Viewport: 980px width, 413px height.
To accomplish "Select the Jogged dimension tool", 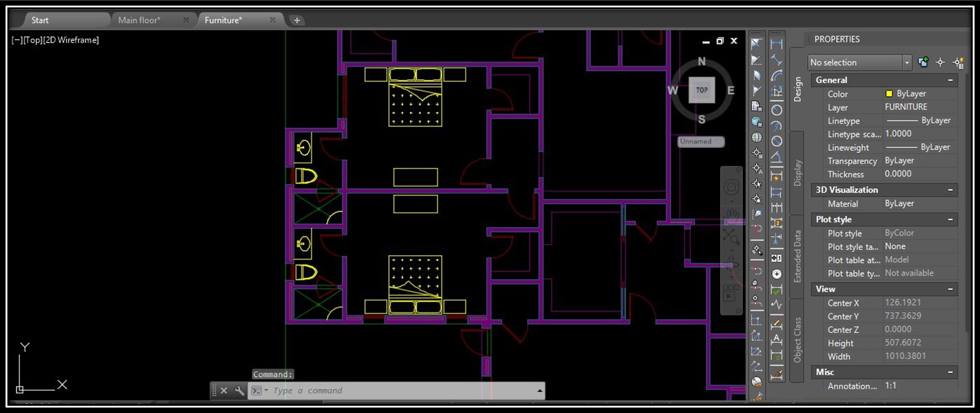I will point(776,126).
